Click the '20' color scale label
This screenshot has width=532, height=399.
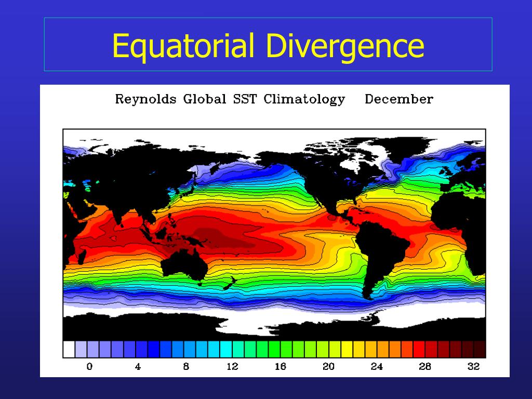tap(328, 366)
